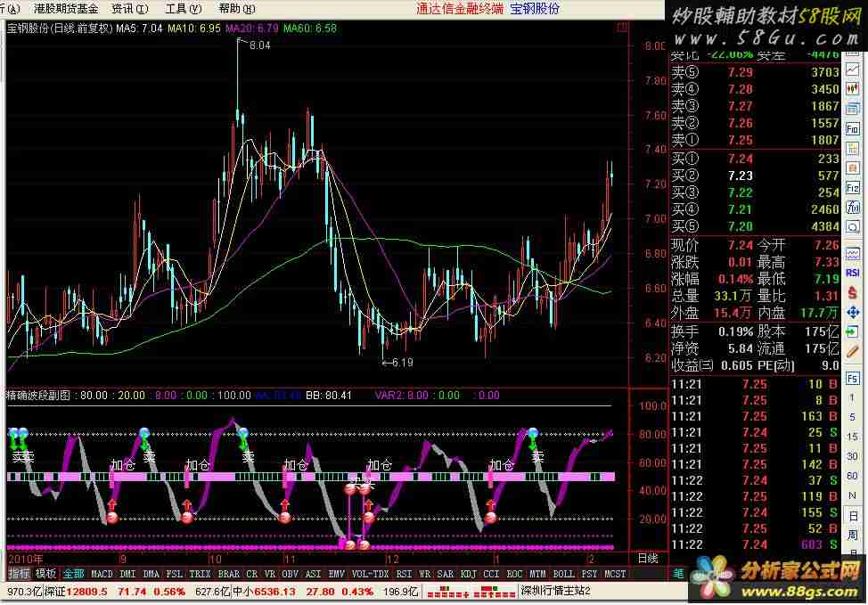Switch to the 指标 tab
The image size is (868, 605).
(x=19, y=574)
